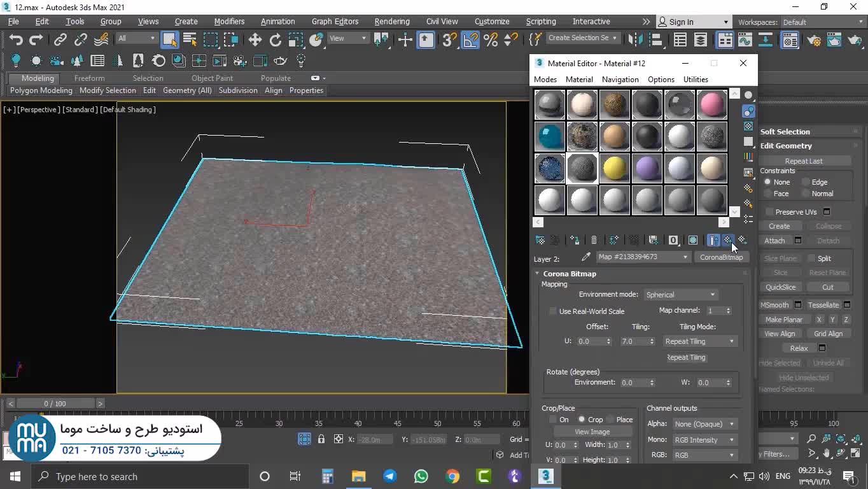
Task: Open the Render Setup teapot icon
Action: 814,39
